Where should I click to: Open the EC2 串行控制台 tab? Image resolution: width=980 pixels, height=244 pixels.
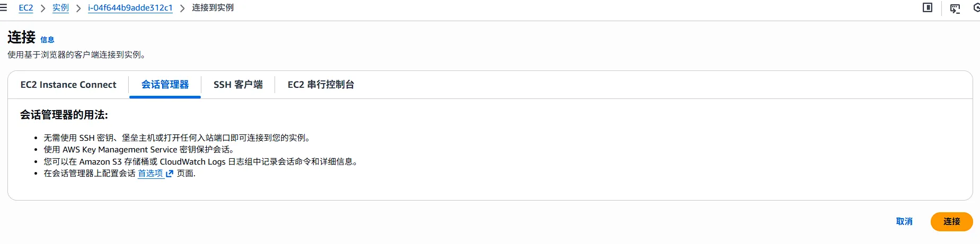click(x=321, y=85)
